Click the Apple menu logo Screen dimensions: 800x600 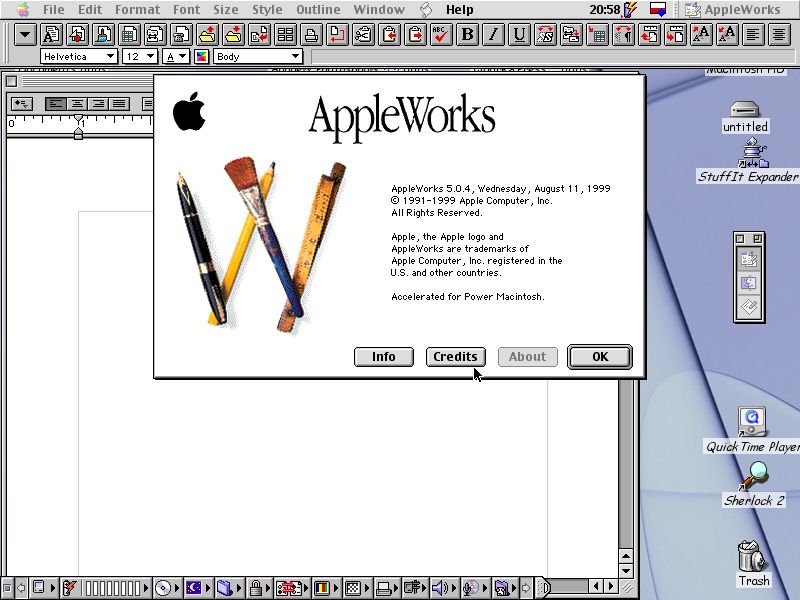[22, 10]
